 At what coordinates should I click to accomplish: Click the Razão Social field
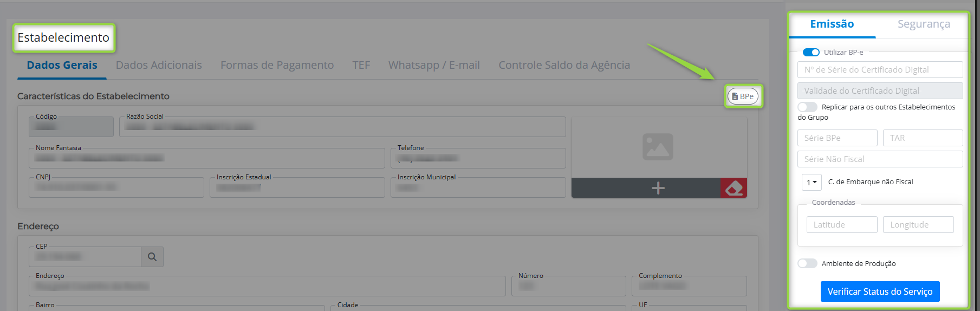(x=342, y=127)
